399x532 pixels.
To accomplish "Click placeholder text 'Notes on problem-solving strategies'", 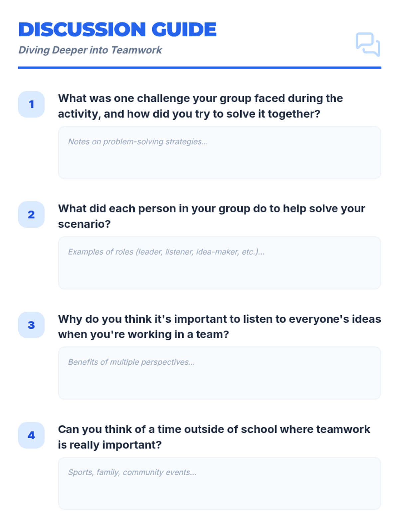I will (x=138, y=142).
